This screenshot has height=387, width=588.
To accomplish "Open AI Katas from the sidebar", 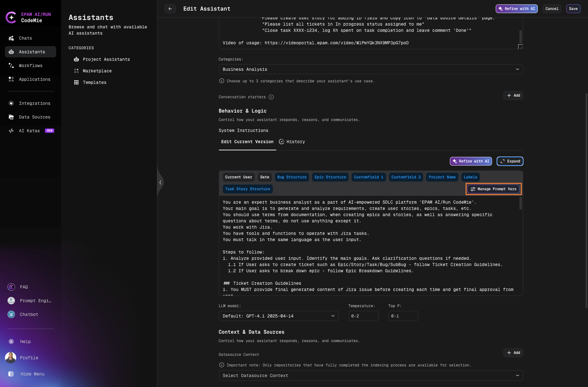I will [29, 131].
